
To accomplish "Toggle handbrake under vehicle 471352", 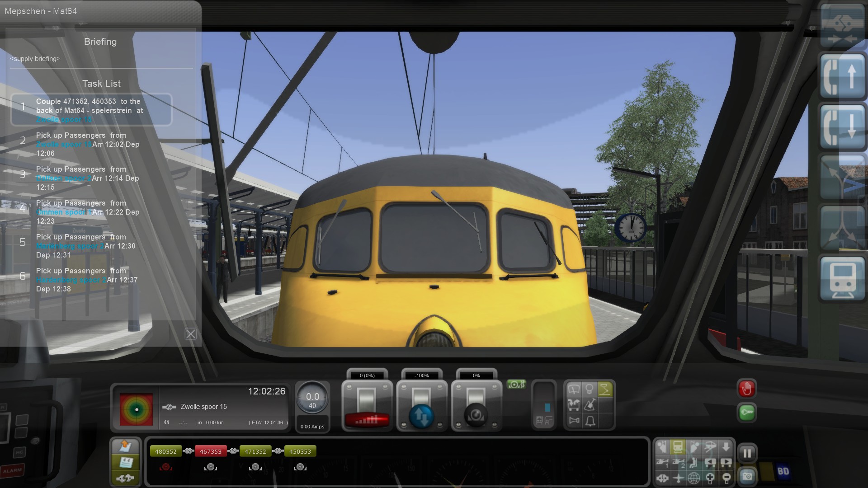I will coord(255,467).
